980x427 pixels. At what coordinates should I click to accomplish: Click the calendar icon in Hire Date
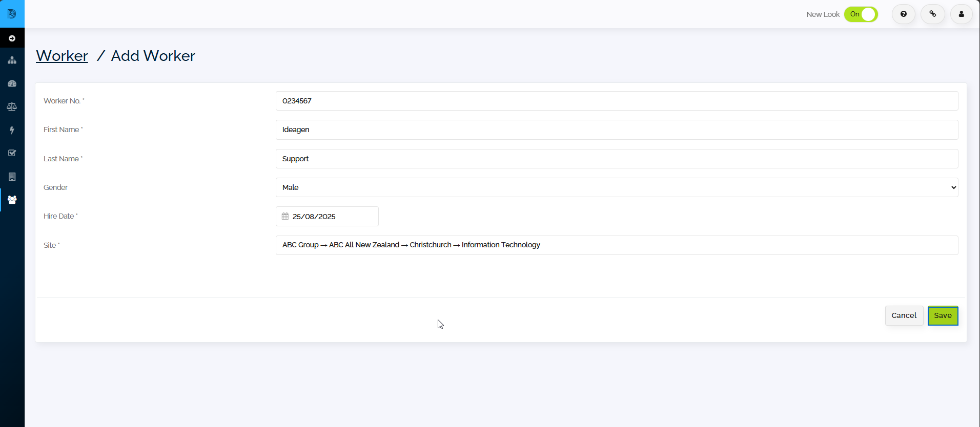click(x=285, y=217)
